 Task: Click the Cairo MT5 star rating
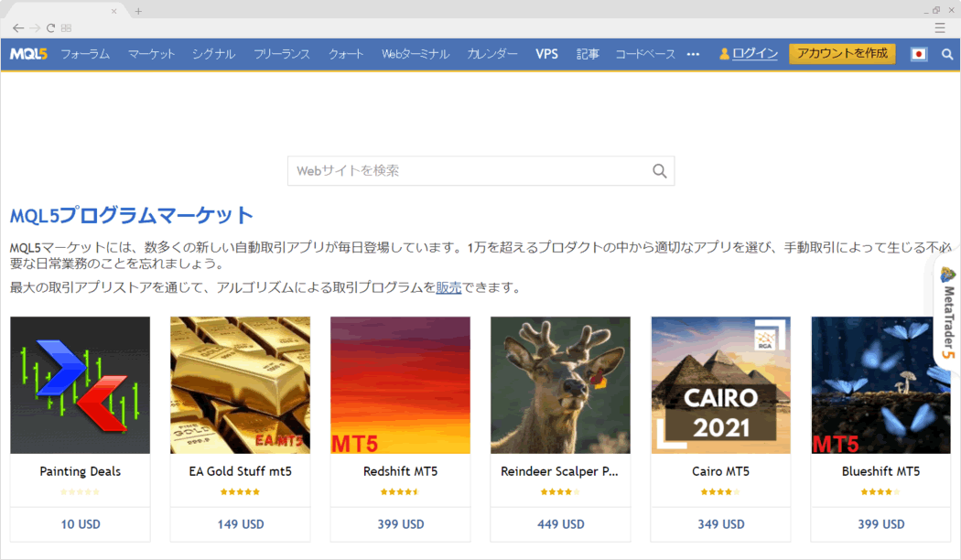click(x=721, y=492)
